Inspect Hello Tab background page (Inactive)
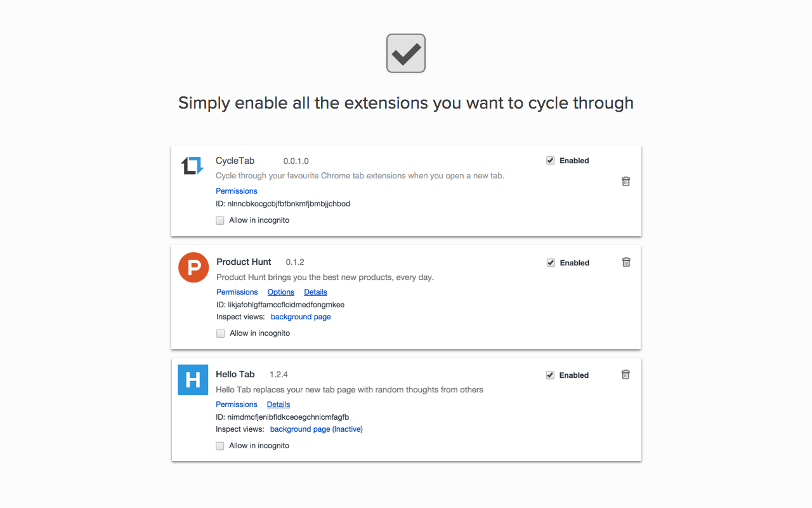This screenshot has height=508, width=812. (316, 429)
